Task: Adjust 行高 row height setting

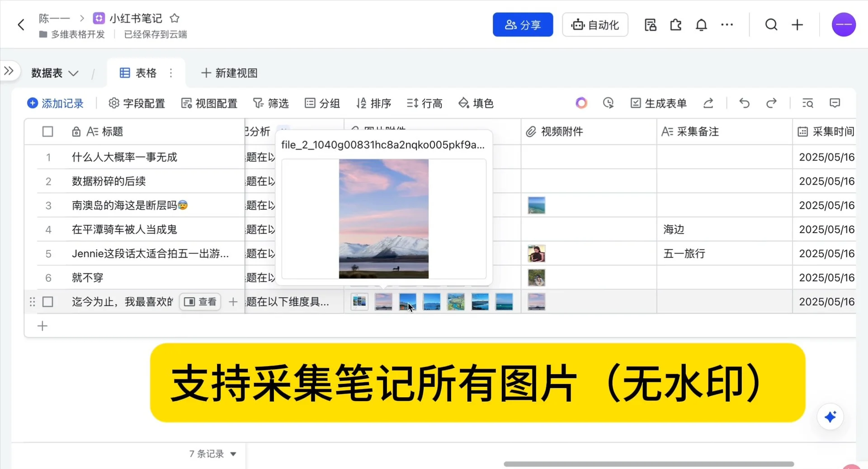Action: (424, 103)
